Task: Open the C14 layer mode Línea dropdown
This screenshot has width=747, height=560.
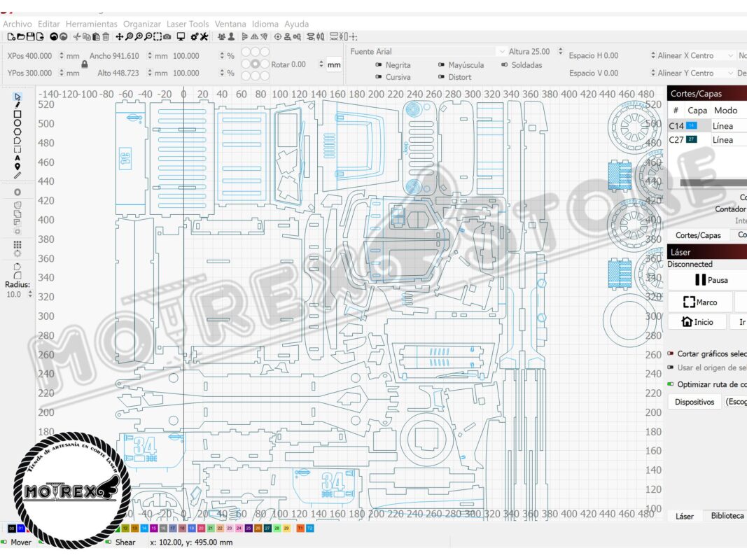Action: [727, 126]
